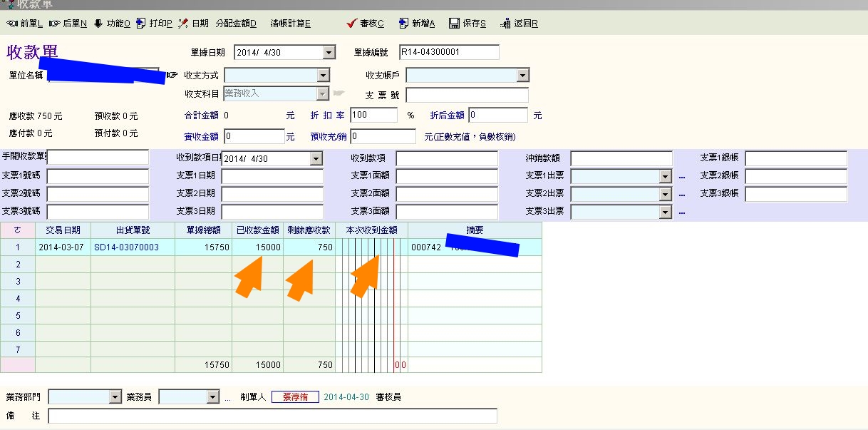The width and height of the screenshot is (868, 430).
Task: Click the 備注 remarks input field
Action: click(x=272, y=416)
